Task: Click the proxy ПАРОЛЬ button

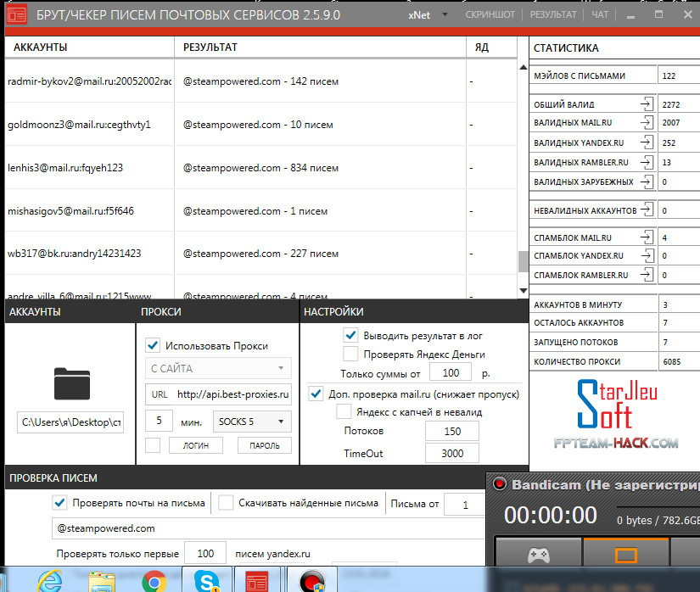Action: 264,445
